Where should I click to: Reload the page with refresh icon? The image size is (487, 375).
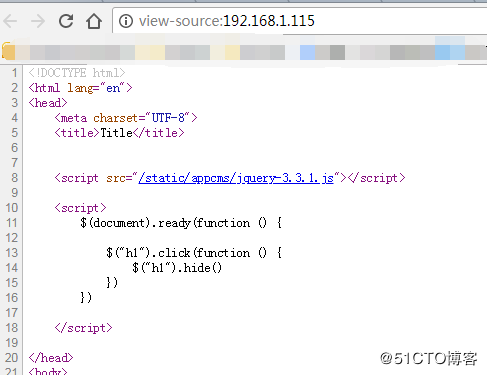coord(66,21)
